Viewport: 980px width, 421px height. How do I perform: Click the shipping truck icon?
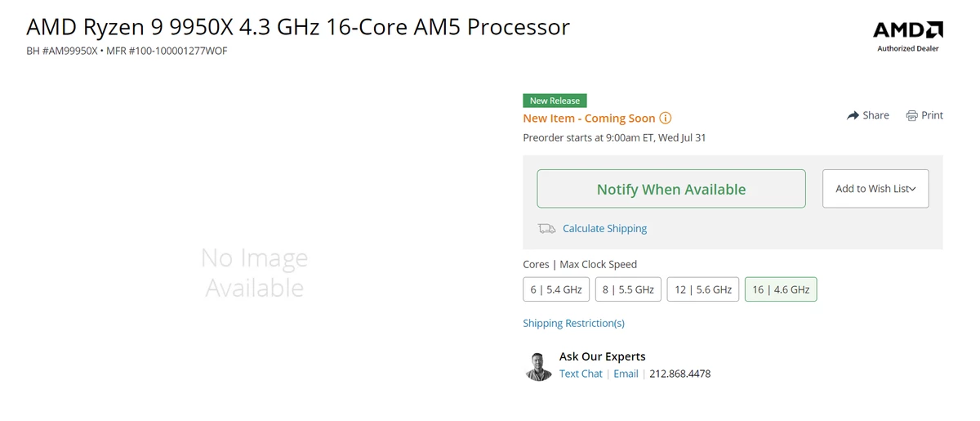(x=546, y=229)
